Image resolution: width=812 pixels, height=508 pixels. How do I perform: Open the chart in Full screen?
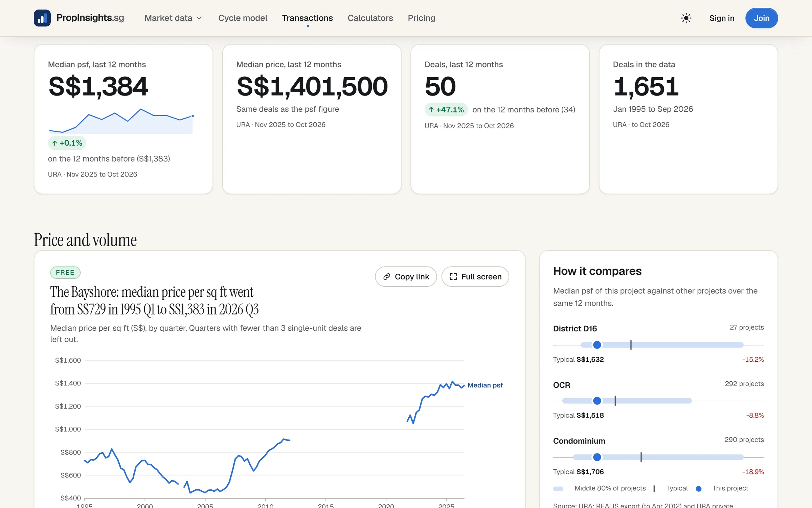pyautogui.click(x=475, y=277)
